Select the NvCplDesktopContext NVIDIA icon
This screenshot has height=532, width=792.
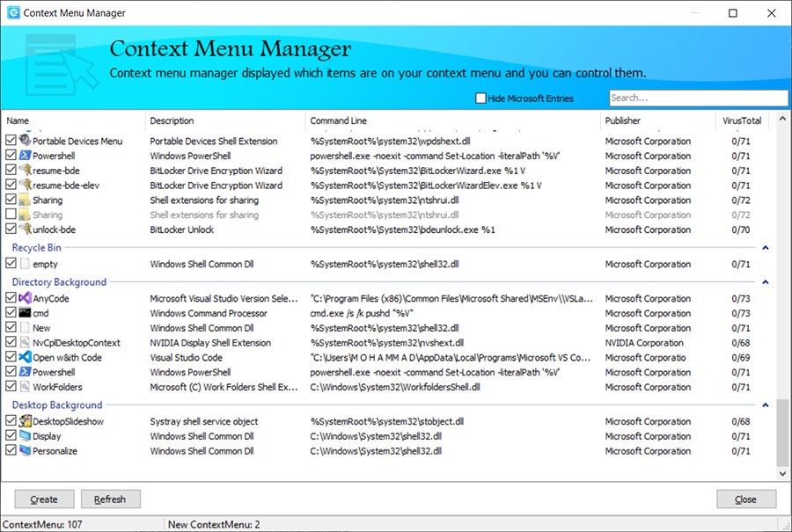click(25, 342)
